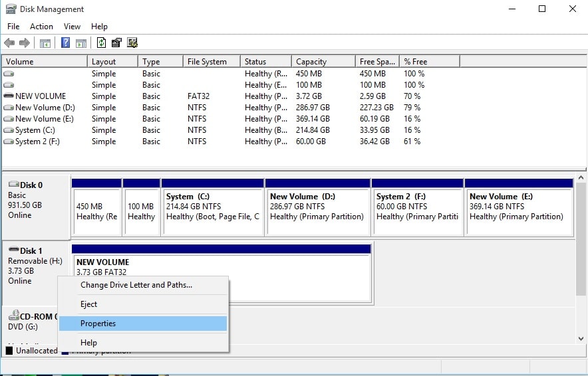Choose Eject from the context menu
Screen dimensions: 588x376
[x=143, y=304]
